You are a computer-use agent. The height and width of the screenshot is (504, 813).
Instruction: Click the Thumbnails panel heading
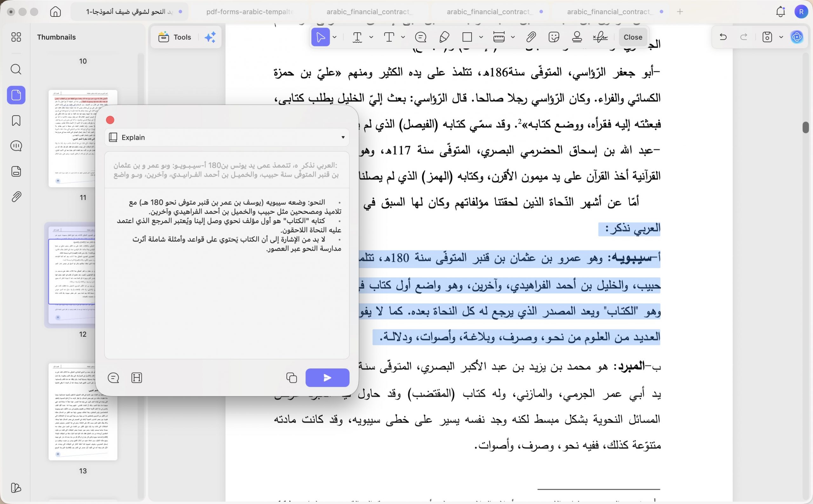(56, 37)
